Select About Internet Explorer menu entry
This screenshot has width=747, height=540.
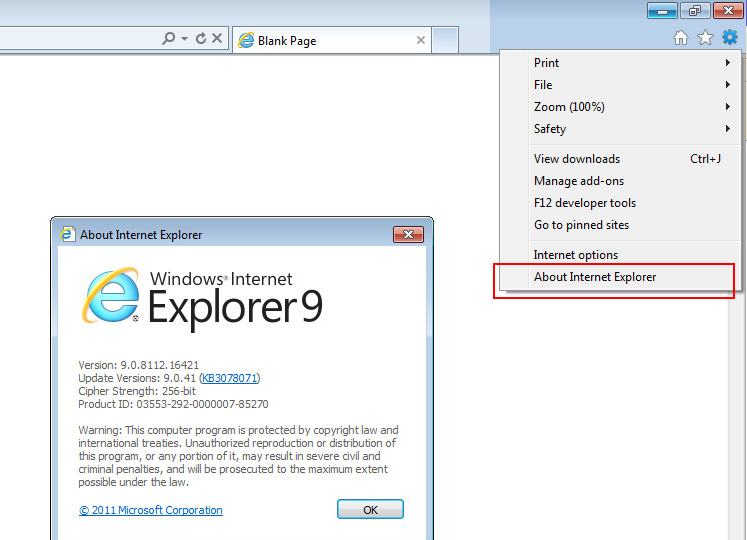(635, 277)
